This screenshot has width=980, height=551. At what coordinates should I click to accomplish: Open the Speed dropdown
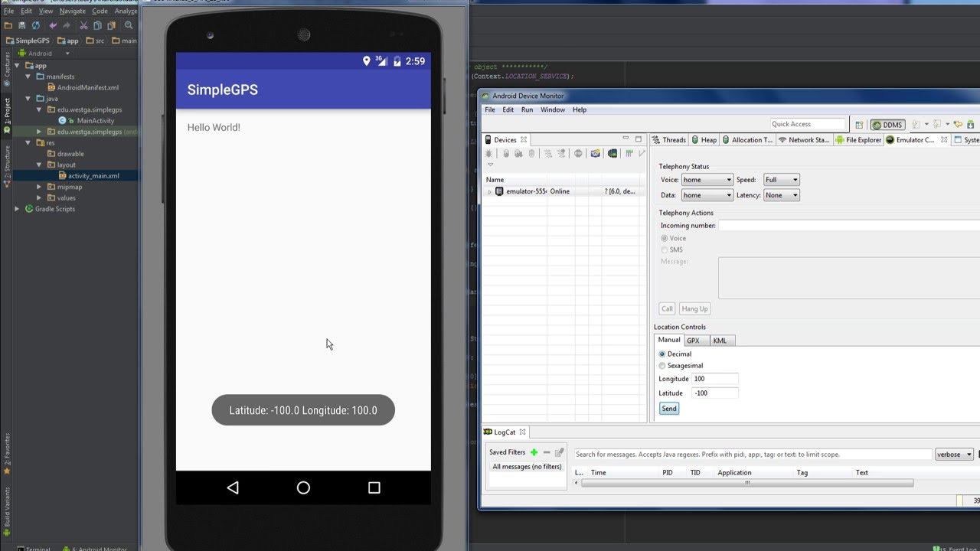click(x=782, y=180)
